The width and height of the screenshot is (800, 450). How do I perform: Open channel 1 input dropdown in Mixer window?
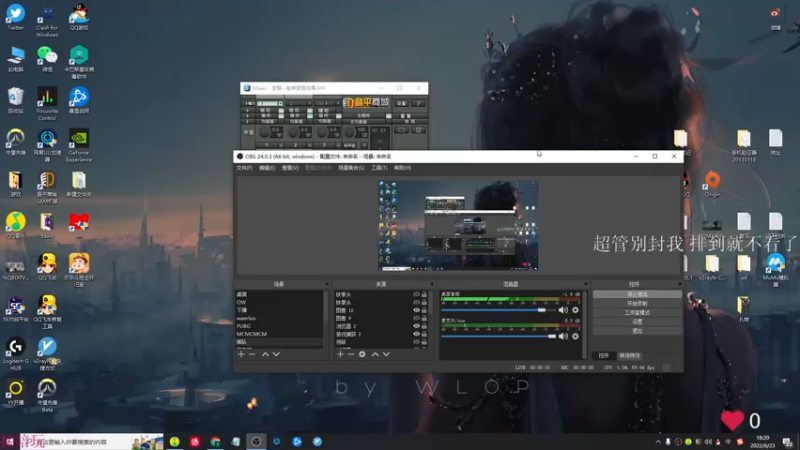coord(280,104)
